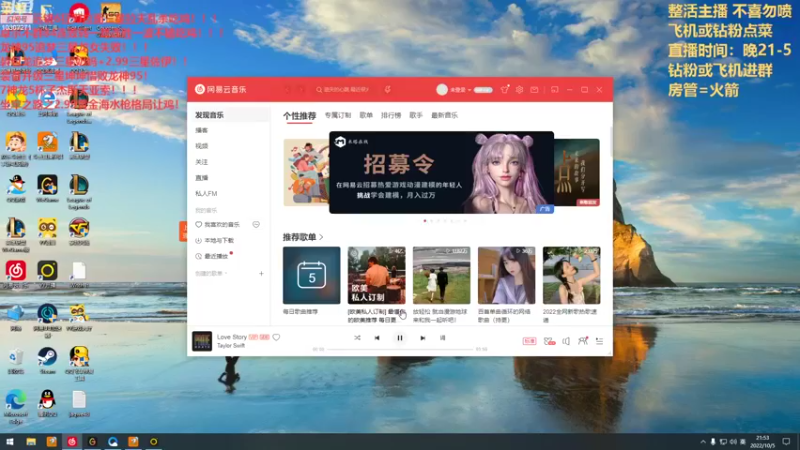Open the 标准 audio quality selector
The height and width of the screenshot is (450, 800).
coord(529,341)
